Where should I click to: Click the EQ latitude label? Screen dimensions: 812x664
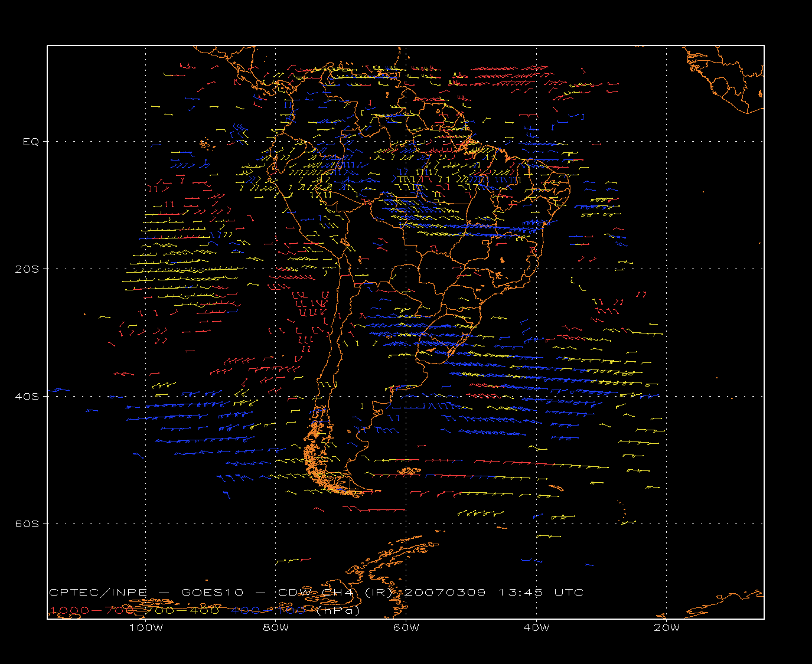pyautogui.click(x=31, y=142)
